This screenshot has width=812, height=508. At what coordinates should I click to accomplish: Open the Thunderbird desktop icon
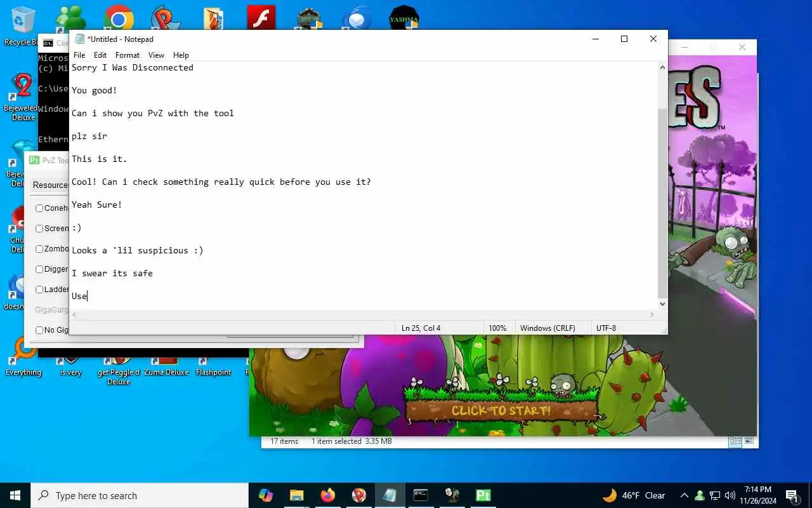pos(357,18)
